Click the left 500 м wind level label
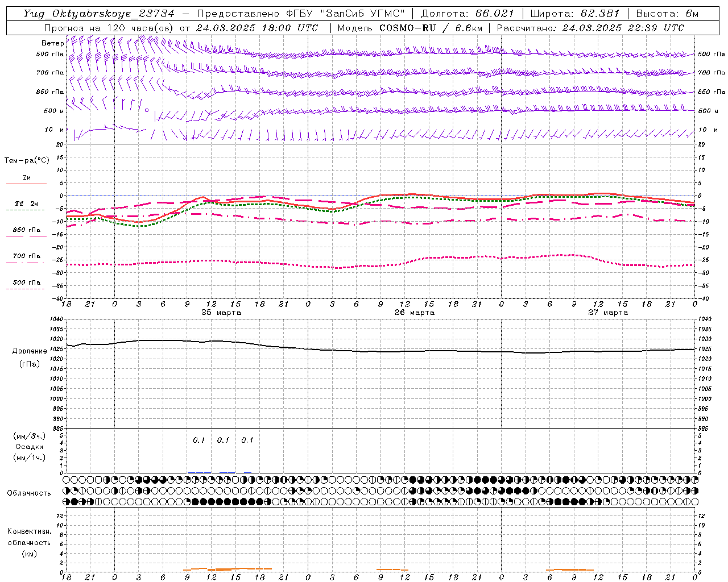The height and width of the screenshot is (582, 728). coord(54,111)
